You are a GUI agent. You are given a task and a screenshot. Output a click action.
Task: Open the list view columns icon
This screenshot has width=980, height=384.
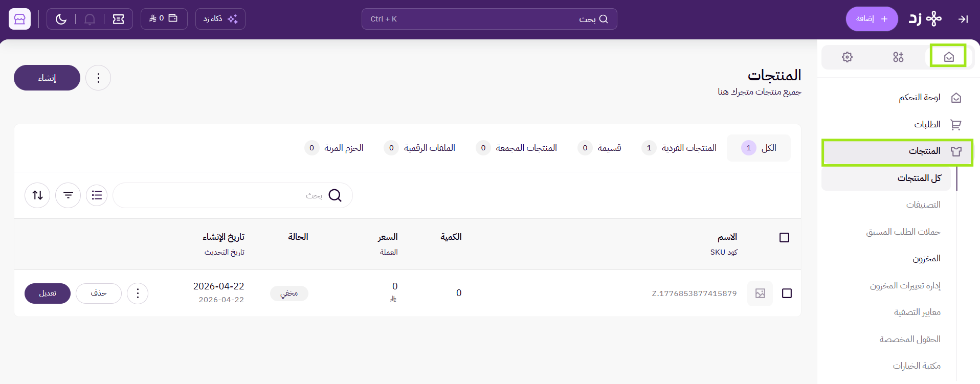pos(97,195)
